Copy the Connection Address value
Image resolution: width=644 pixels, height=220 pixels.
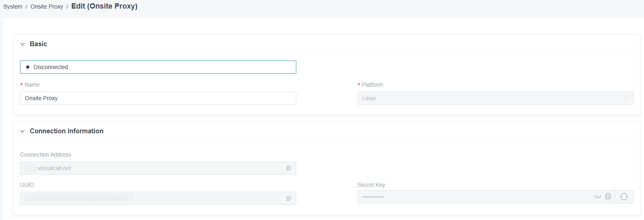point(289,168)
